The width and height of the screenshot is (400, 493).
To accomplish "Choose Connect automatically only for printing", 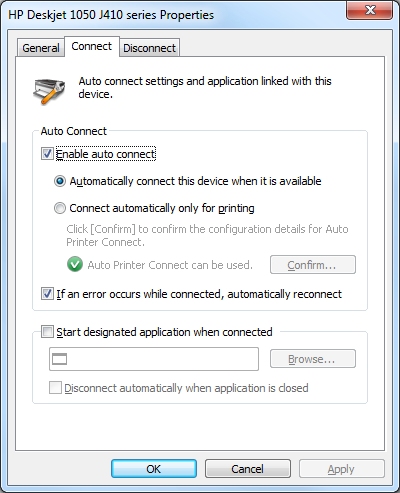I will (60, 208).
